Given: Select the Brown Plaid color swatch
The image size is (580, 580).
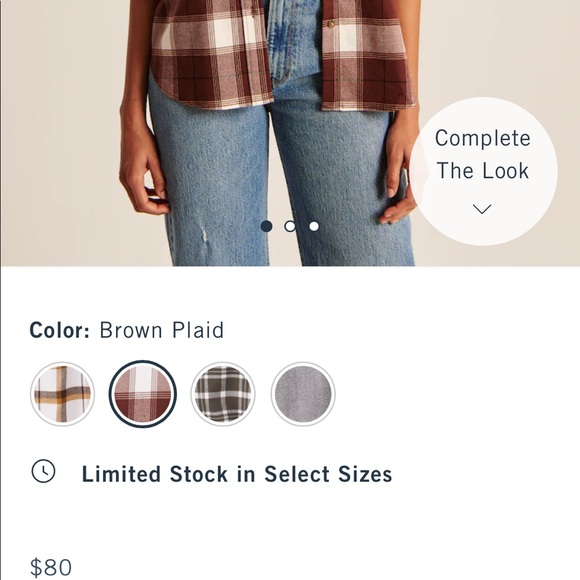Looking at the screenshot, I should (143, 394).
